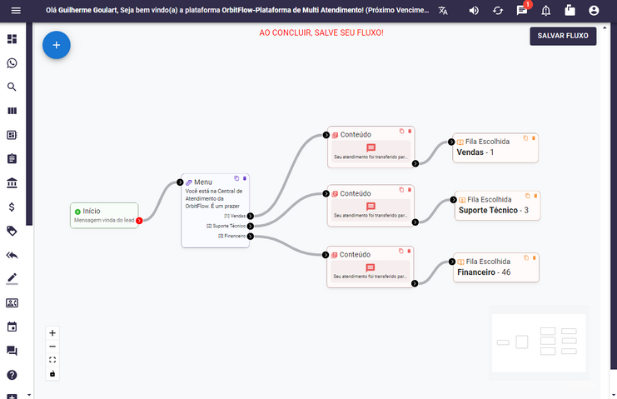The width and height of the screenshot is (617, 399).
Task: Click the translate language icon
Action: tap(443, 11)
